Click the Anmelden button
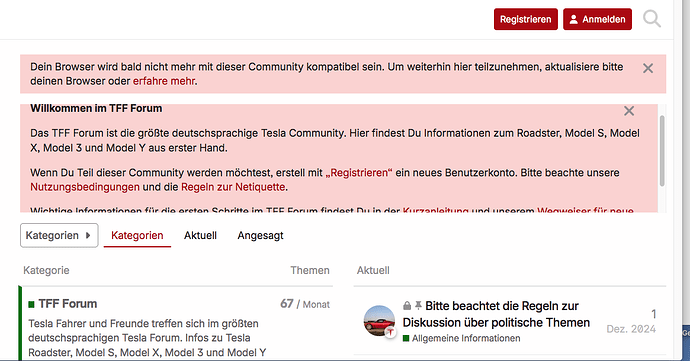The width and height of the screenshot is (690, 361). (597, 19)
